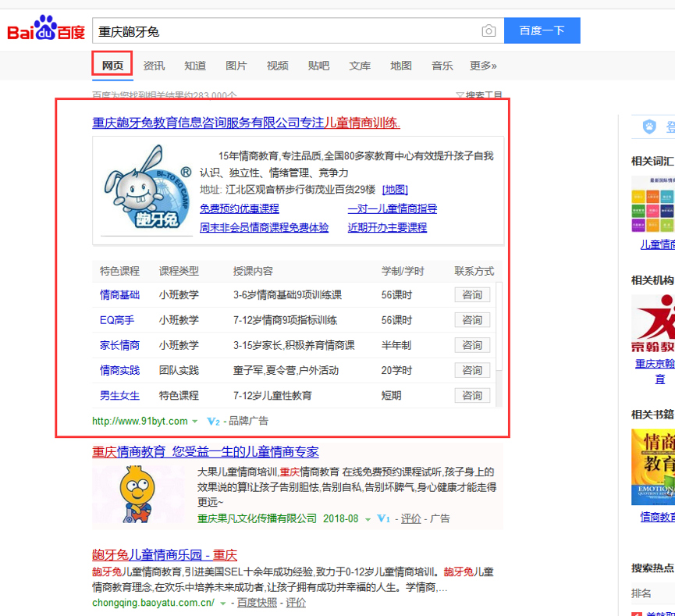Open the [地图] map link
The image size is (675, 616).
395,190
